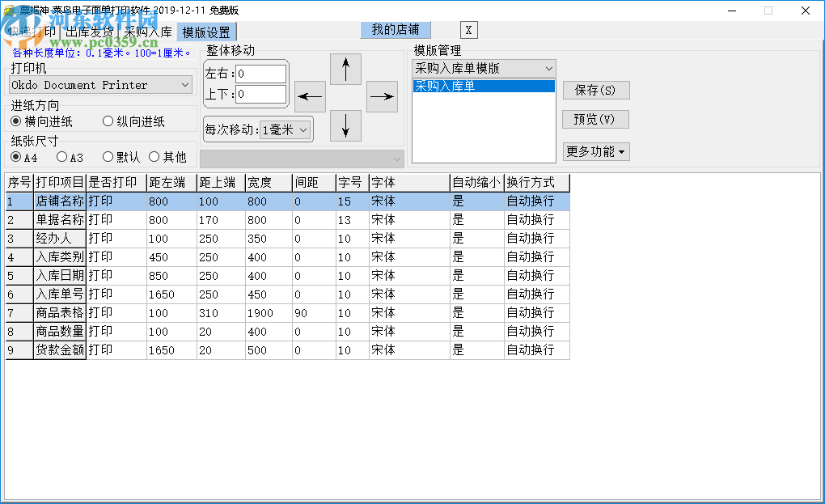Click the X button beside 我的店铺
The width and height of the screenshot is (825, 504).
pos(469,31)
